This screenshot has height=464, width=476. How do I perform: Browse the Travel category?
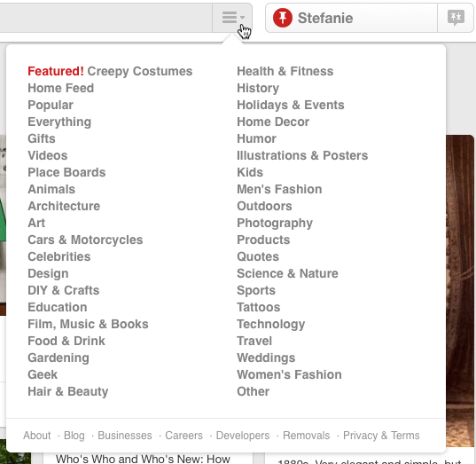[254, 341]
